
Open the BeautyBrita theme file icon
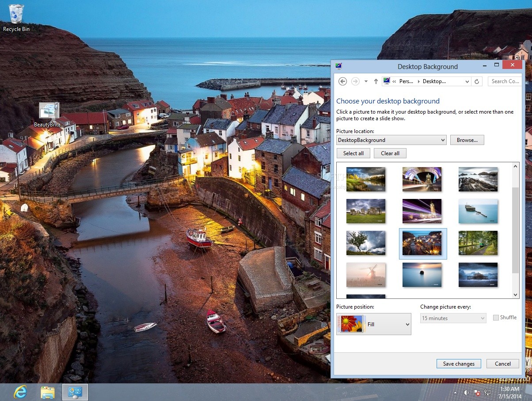(x=49, y=115)
